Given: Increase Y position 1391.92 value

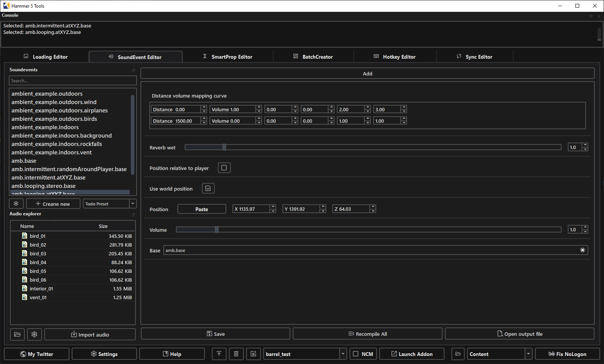Looking at the screenshot, I should pyautogui.click(x=323, y=207).
